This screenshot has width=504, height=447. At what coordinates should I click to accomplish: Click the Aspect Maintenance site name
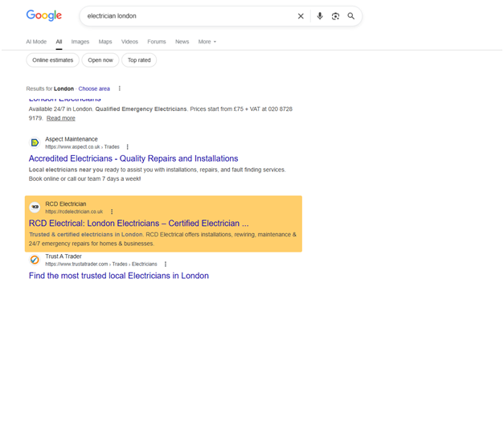72,139
